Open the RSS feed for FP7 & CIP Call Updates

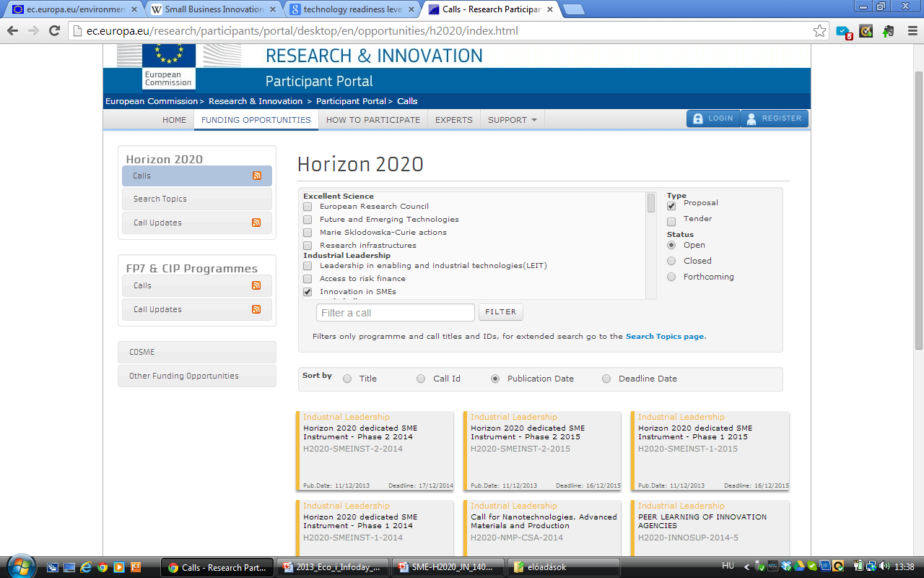coord(256,309)
